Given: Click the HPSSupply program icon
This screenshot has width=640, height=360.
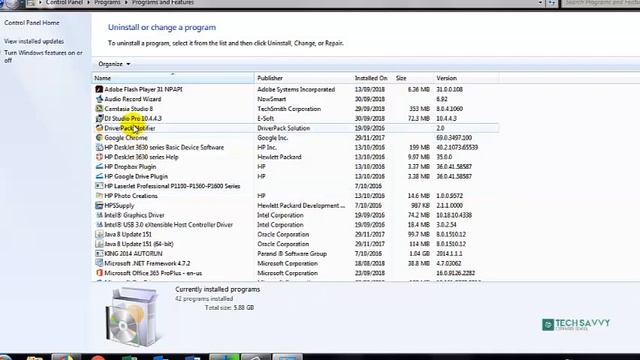Looking at the screenshot, I should point(99,205).
